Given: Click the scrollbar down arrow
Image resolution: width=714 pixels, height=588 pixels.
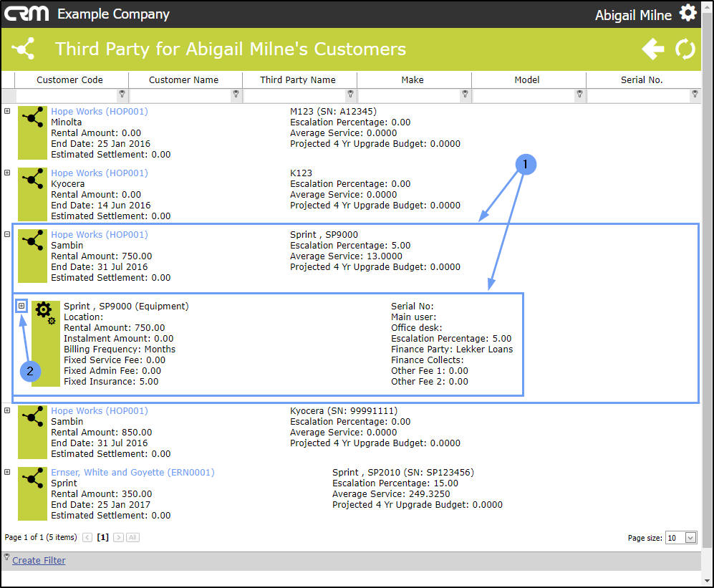Looking at the screenshot, I should [x=707, y=581].
